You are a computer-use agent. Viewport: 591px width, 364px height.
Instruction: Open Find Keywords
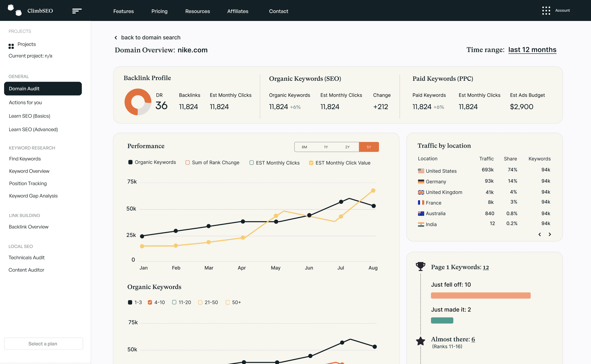(25, 159)
